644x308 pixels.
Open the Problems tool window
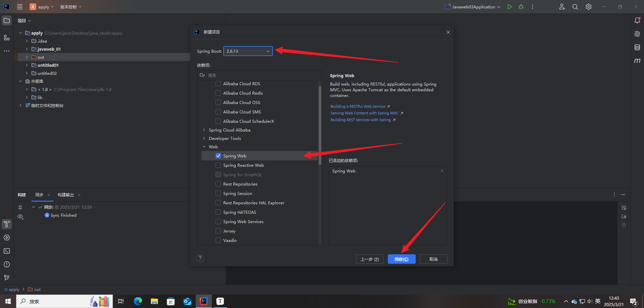[7, 264]
